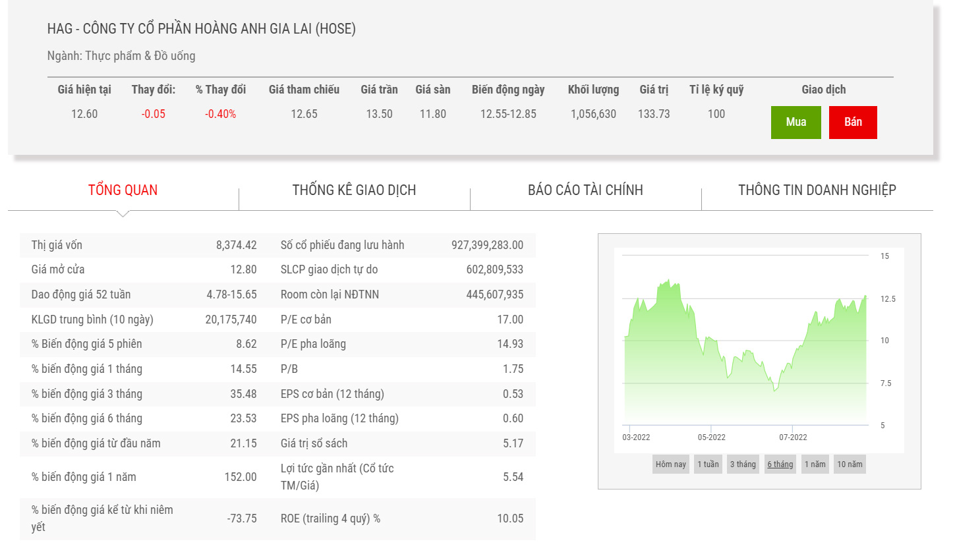Click ceiling price value 13.50
This screenshot has height=560, width=955.
click(x=379, y=114)
